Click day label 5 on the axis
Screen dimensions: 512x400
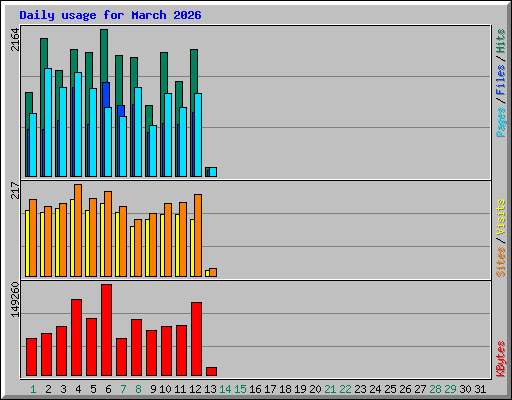point(93,389)
